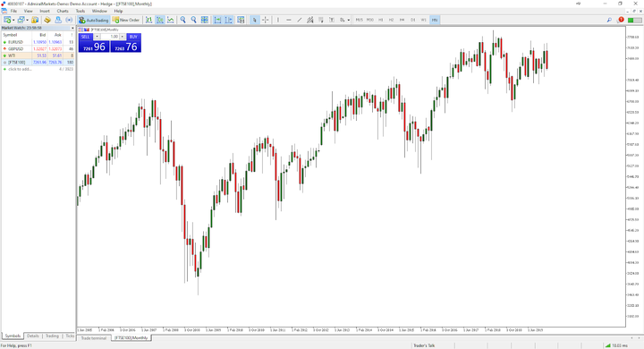Select the D1 timeframe
This screenshot has width=644, height=349.
click(x=412, y=20)
